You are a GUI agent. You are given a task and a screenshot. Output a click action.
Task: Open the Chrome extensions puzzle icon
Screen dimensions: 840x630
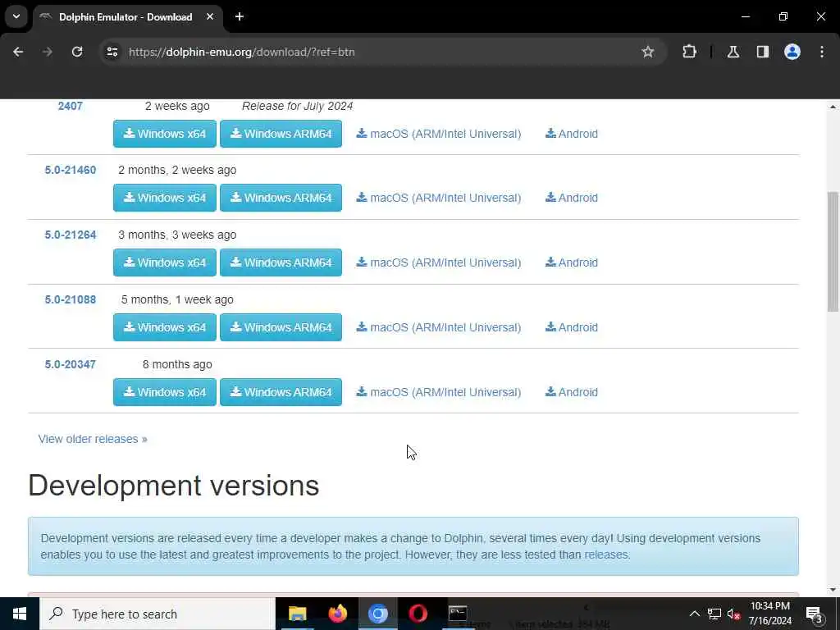(689, 52)
